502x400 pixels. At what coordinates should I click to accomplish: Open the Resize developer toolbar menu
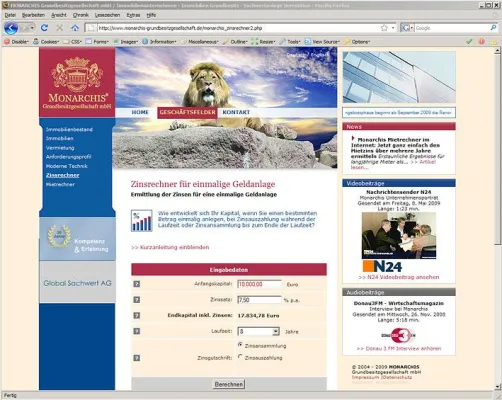(x=263, y=42)
